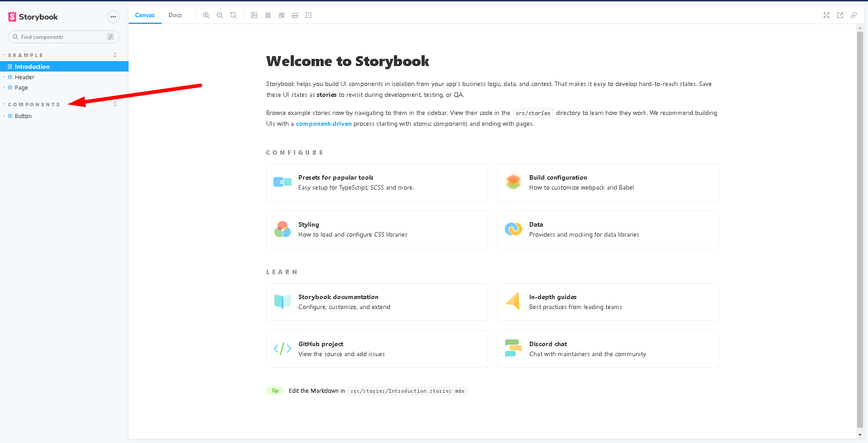Follow the component-driven link
The width and height of the screenshot is (868, 443).
[x=323, y=124]
